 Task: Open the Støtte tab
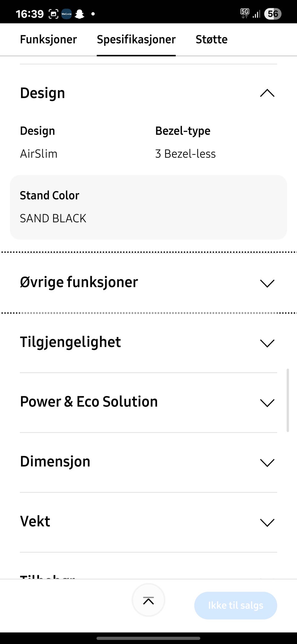point(212,40)
